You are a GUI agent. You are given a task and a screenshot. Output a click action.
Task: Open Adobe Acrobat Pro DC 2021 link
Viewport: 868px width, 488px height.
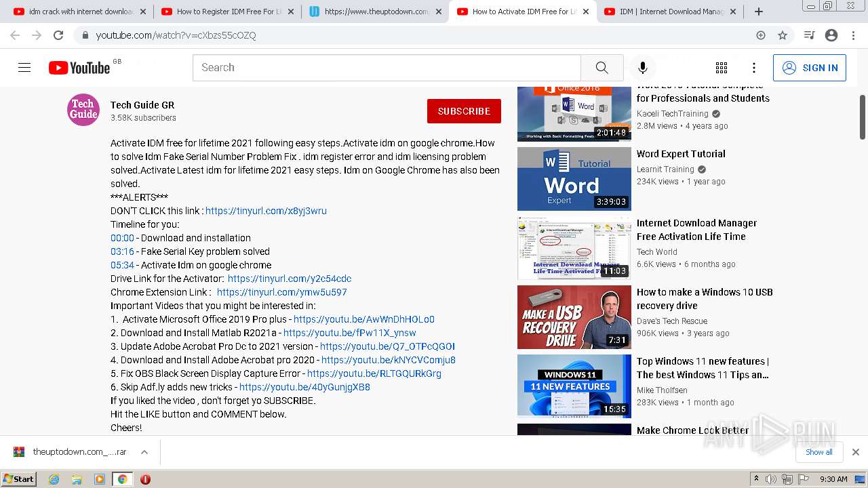point(387,346)
